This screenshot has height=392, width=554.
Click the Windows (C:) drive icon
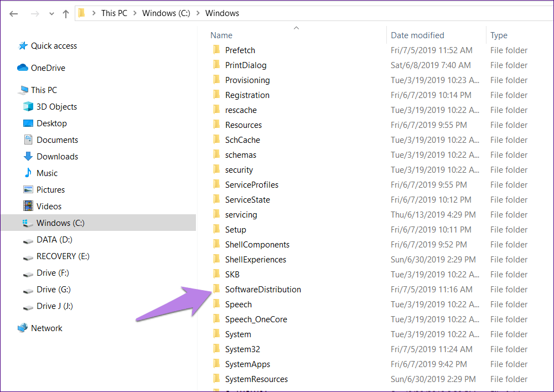tap(27, 223)
